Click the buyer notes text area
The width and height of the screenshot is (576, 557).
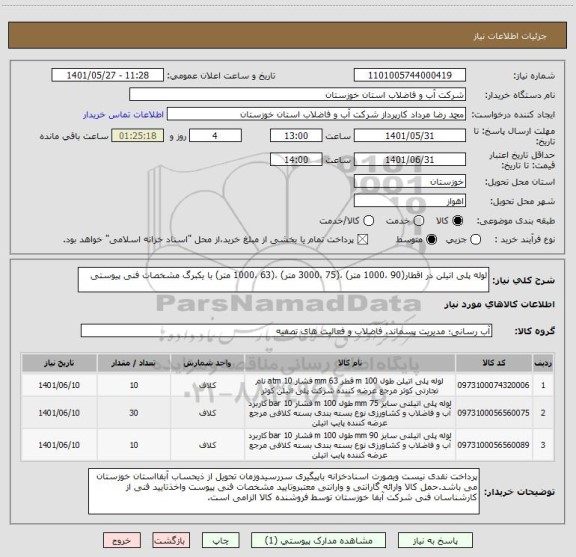click(284, 491)
